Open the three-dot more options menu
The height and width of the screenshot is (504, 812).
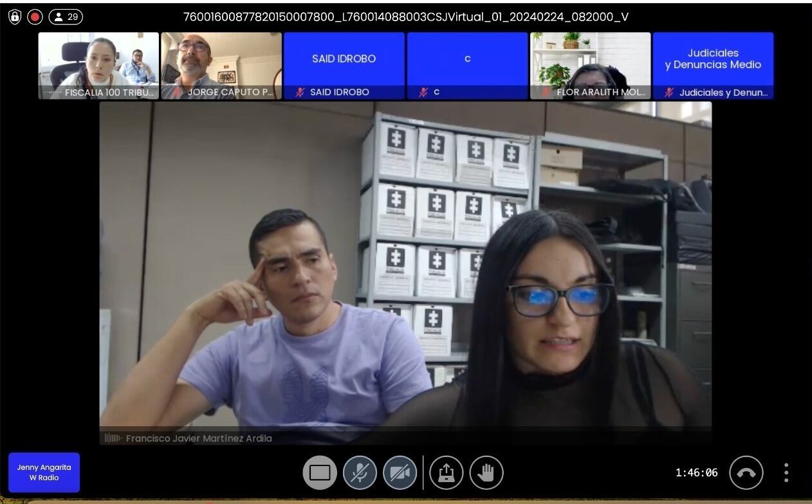pyautogui.click(x=786, y=473)
